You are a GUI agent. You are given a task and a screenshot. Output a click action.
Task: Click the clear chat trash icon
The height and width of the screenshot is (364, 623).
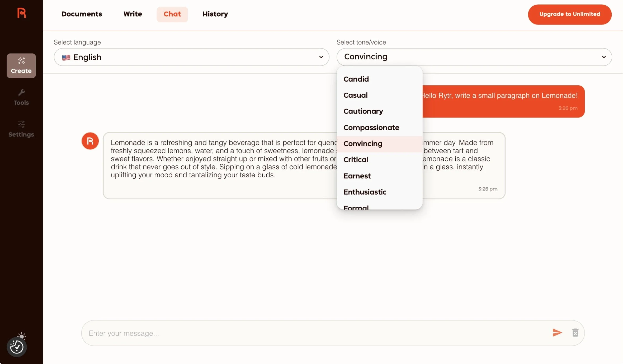click(x=575, y=333)
